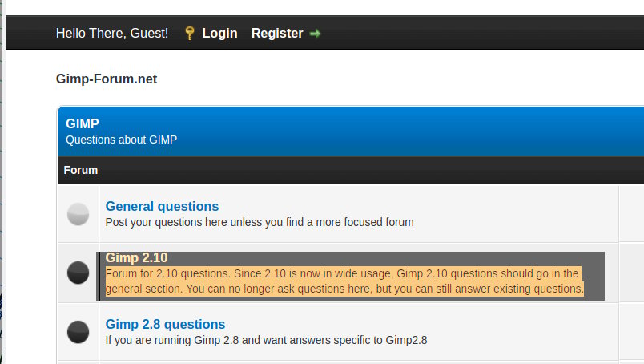This screenshot has width=644, height=364.
Task: Open the Register link
Action: tap(277, 34)
